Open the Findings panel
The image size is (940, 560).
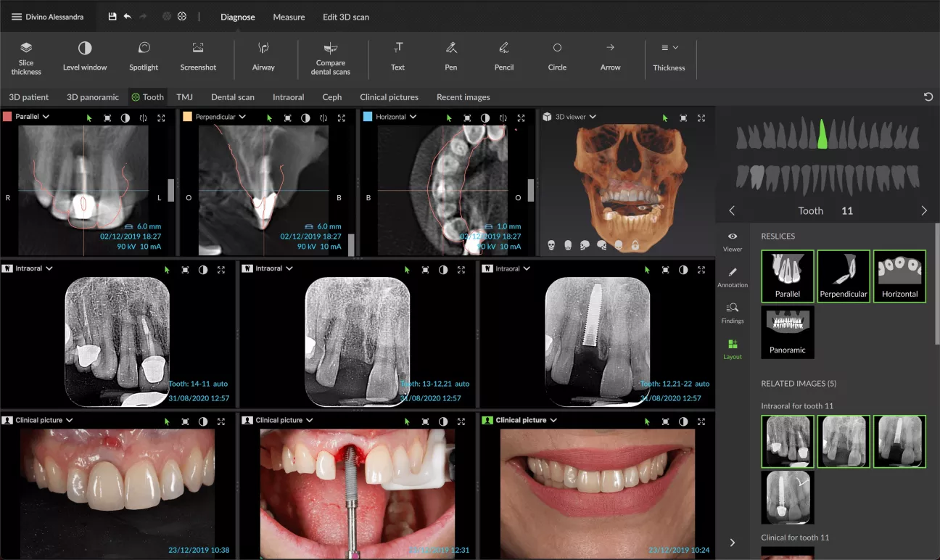(732, 310)
